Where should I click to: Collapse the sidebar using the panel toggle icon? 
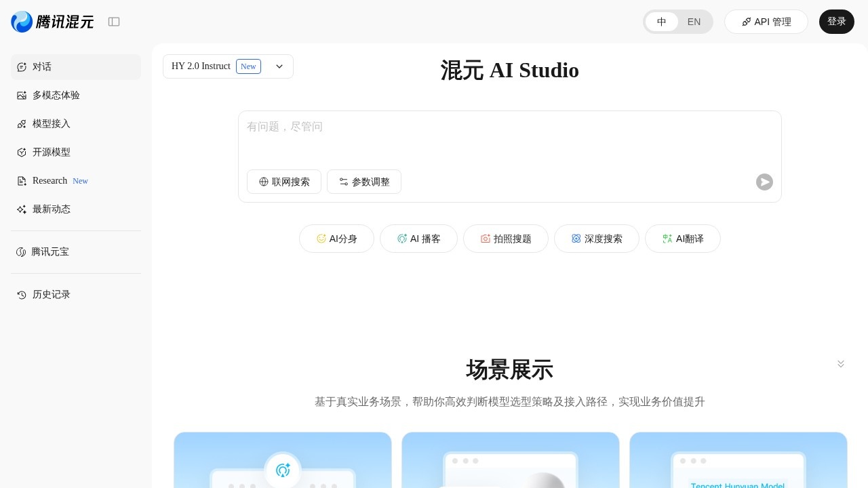coord(114,22)
